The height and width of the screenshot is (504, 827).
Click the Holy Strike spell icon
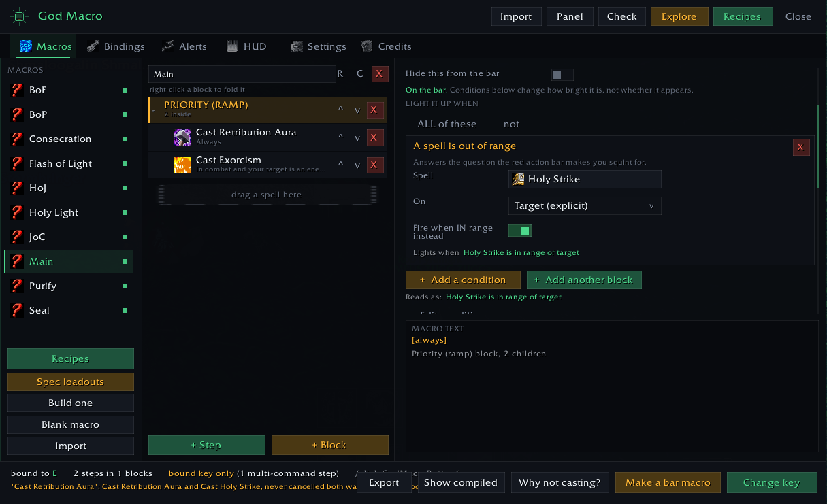519,179
